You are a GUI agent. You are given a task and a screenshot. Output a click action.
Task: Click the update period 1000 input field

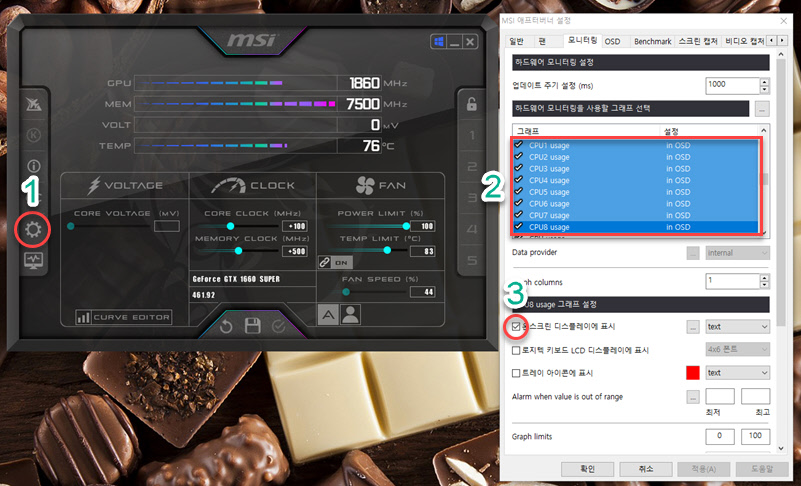pyautogui.click(x=732, y=85)
